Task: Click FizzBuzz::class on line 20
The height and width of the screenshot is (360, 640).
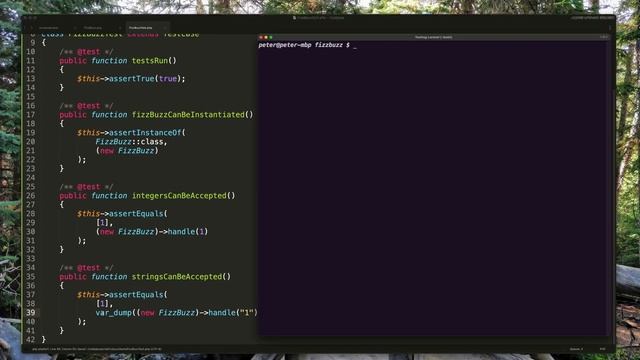Action: [131, 142]
